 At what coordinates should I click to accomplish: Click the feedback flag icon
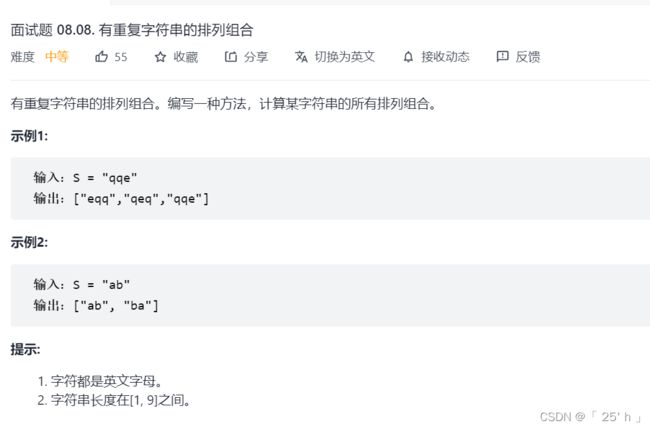[x=502, y=56]
